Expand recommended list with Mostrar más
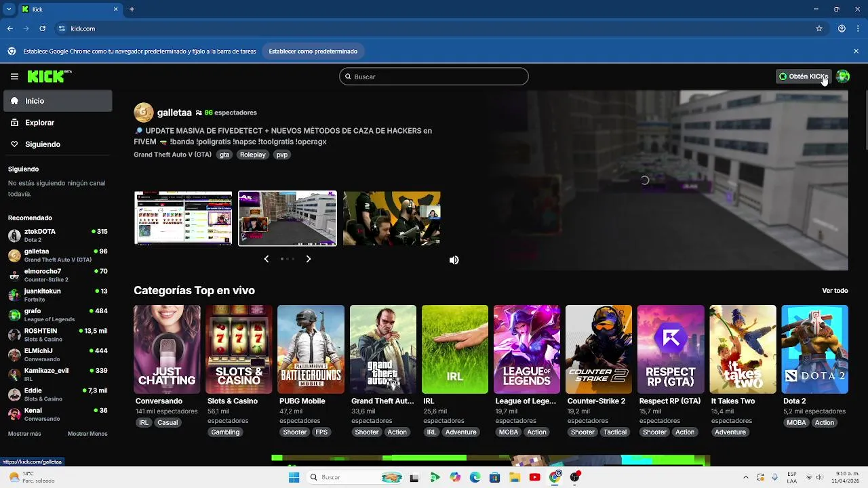Viewport: 868px width, 488px height. (24, 434)
